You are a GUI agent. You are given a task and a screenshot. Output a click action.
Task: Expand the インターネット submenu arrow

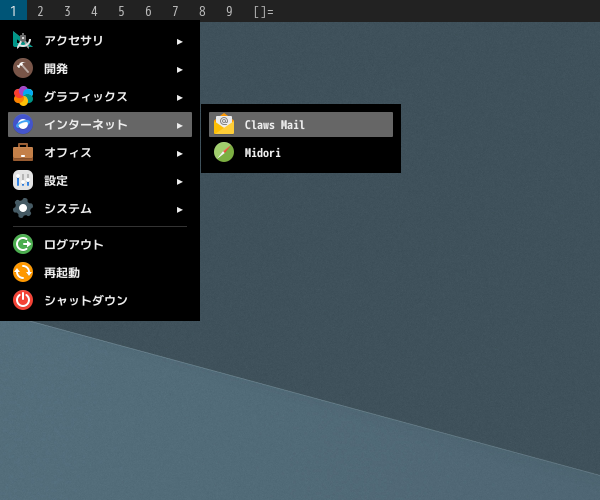(x=179, y=126)
